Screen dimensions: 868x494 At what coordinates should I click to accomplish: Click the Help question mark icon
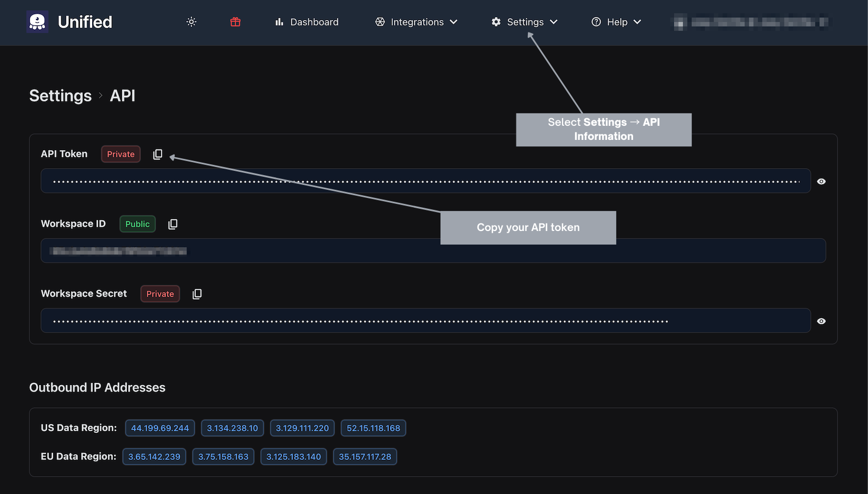[596, 22]
